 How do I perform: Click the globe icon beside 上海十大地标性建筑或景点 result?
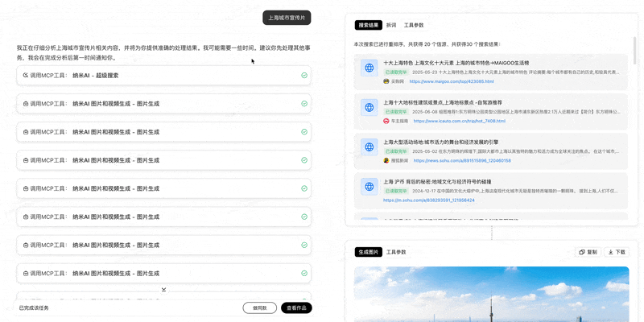[369, 108]
